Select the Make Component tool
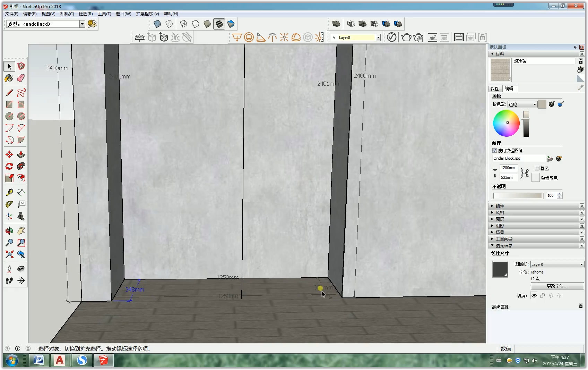 pos(21,66)
